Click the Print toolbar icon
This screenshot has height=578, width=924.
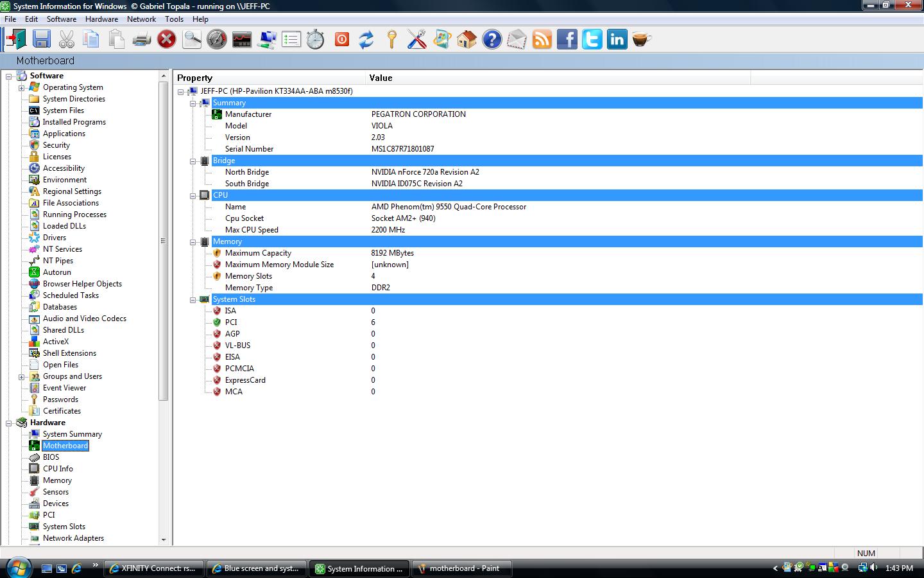141,40
